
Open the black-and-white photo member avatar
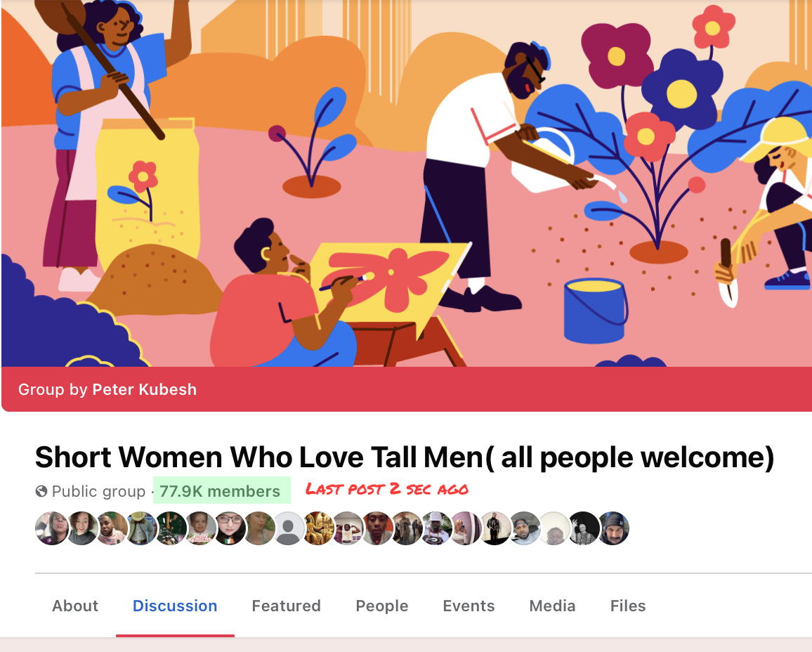pos(584,528)
